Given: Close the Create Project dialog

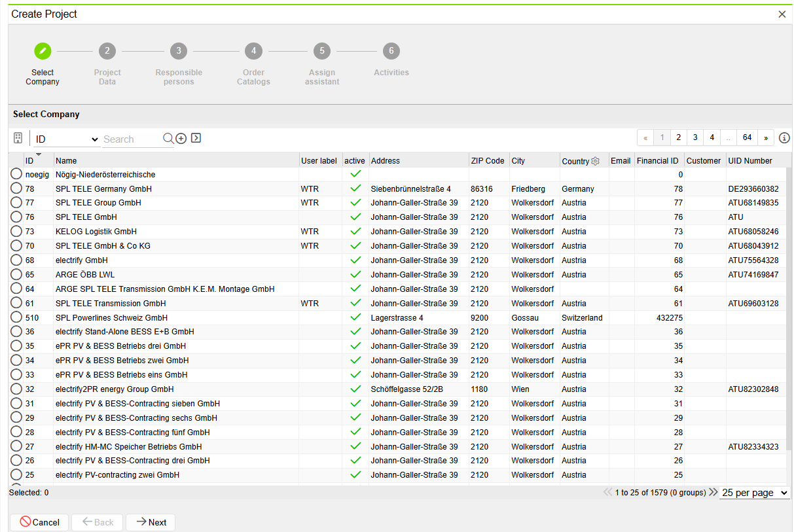Looking at the screenshot, I should pos(782,14).
